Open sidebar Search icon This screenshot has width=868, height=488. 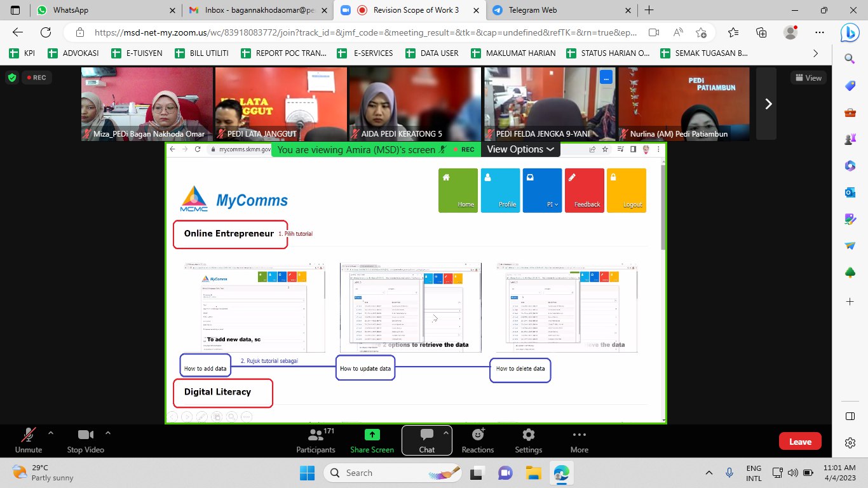tap(850, 59)
